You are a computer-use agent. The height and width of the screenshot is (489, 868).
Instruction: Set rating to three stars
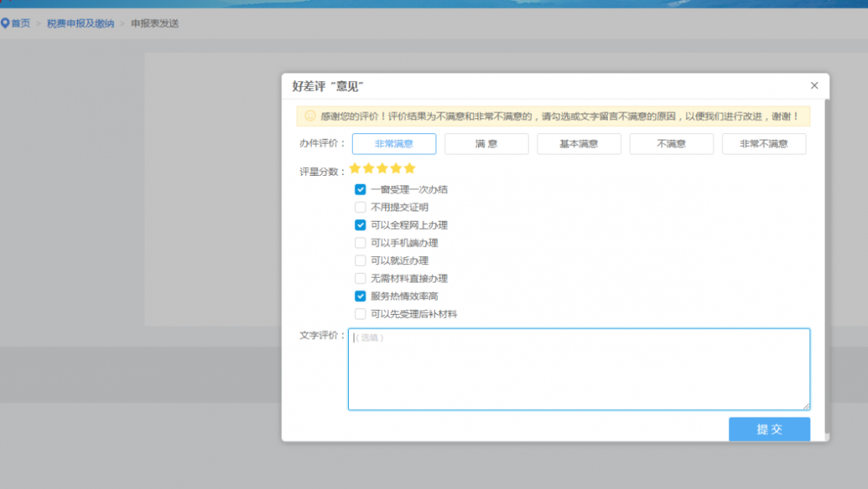(382, 168)
